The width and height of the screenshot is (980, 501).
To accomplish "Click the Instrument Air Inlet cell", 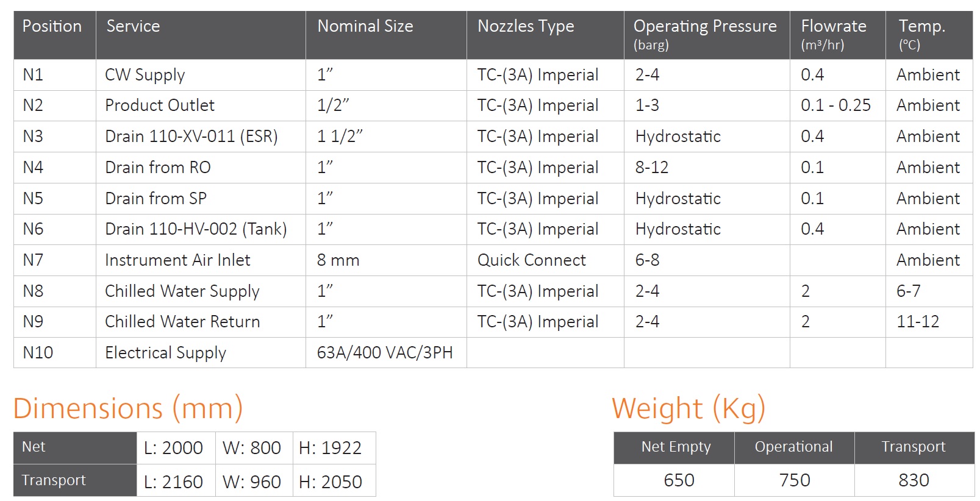I will 201,260.
